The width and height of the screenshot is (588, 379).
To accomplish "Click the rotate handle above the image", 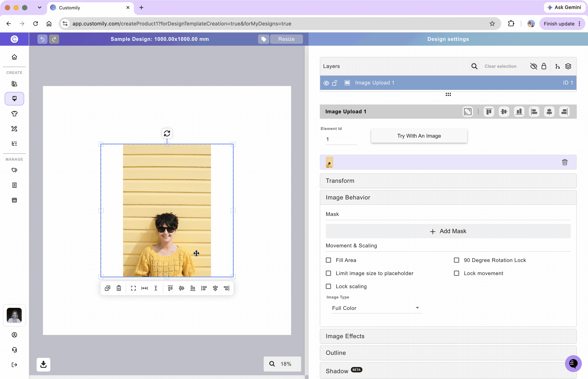I will coord(167,133).
